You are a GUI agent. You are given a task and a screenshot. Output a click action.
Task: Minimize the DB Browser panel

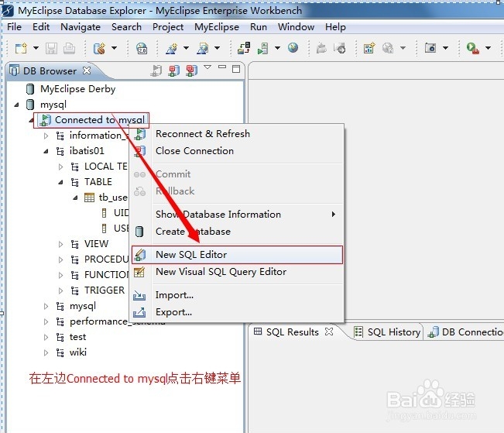[222, 67]
